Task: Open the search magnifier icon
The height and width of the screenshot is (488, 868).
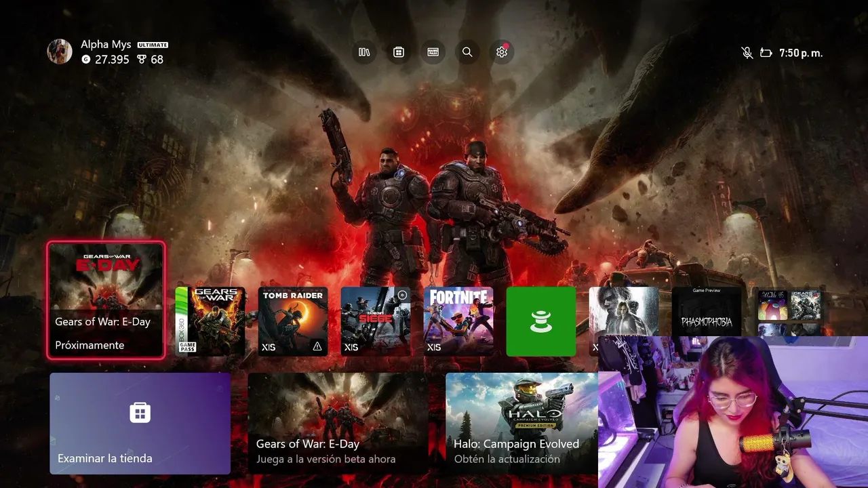Action: 467,52
